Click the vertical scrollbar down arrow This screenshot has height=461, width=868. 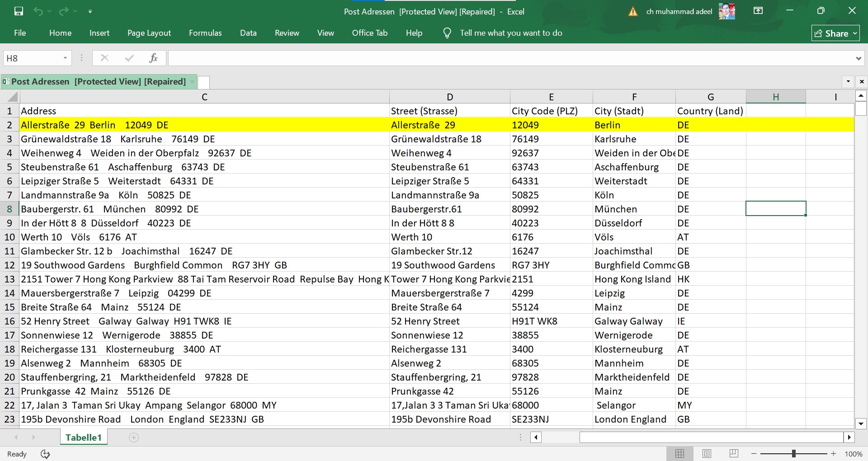click(x=861, y=423)
